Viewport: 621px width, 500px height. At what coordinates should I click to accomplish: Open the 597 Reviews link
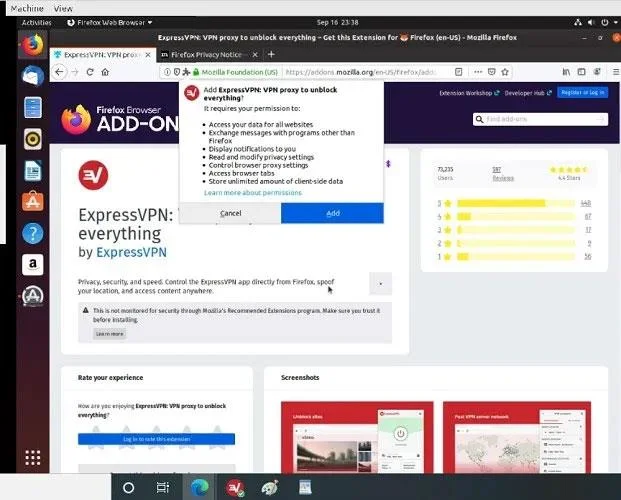pyautogui.click(x=503, y=174)
